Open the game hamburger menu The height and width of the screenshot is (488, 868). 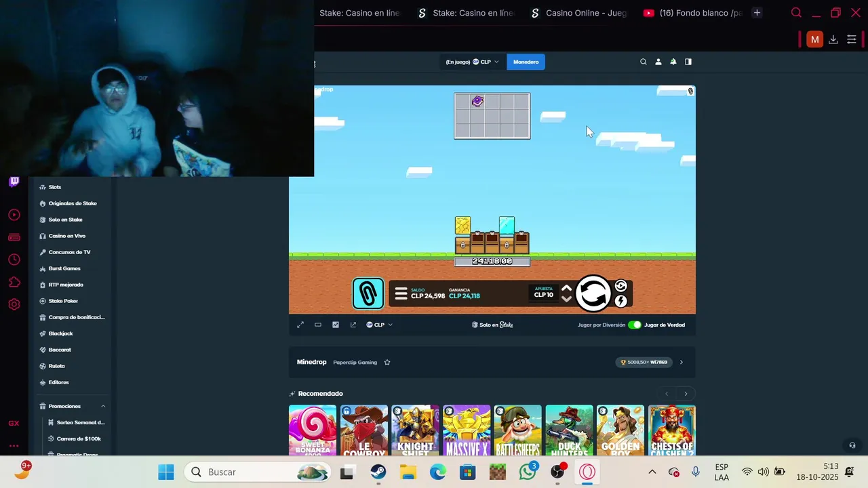pos(401,293)
